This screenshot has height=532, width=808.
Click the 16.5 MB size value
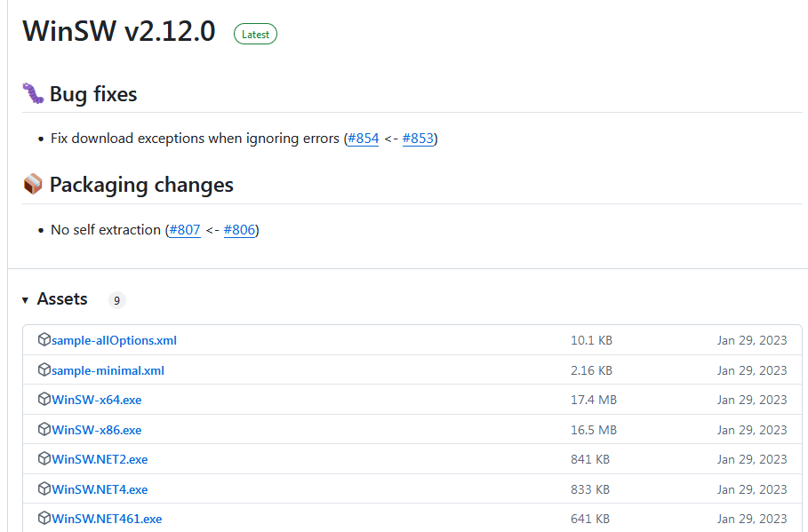(594, 430)
